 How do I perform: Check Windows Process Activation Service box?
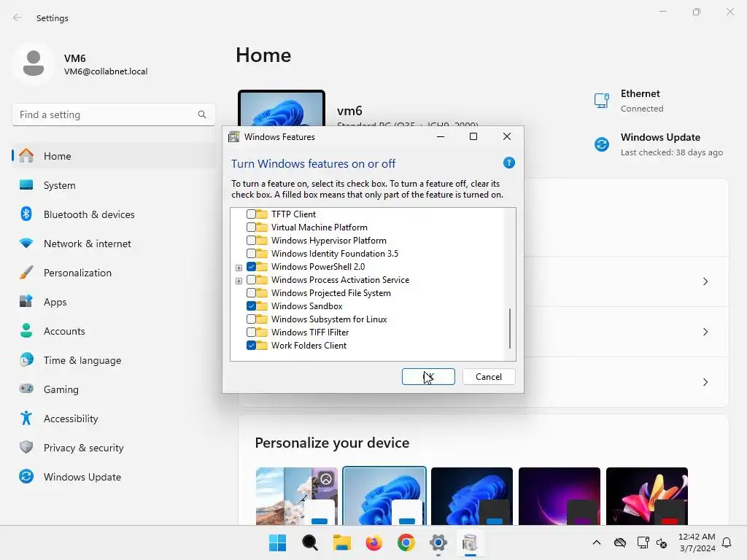[251, 279]
